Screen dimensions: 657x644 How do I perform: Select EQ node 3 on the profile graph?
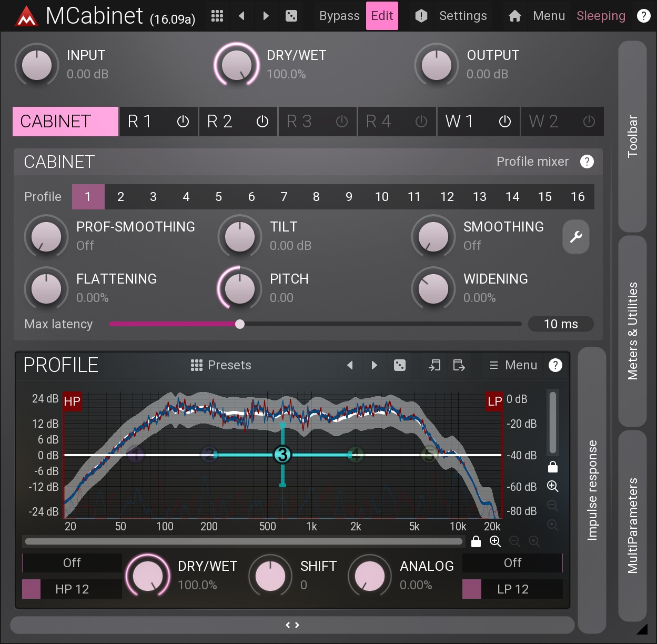(x=282, y=455)
